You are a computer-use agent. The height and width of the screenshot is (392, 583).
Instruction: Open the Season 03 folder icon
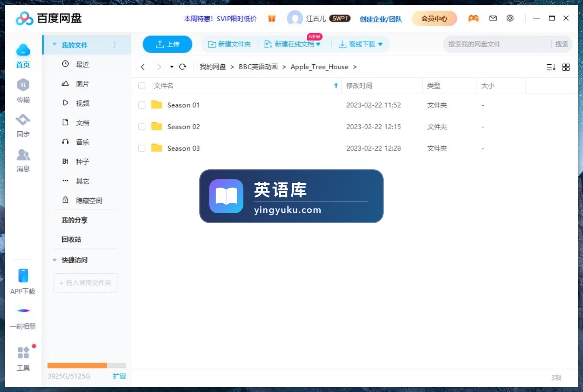click(156, 148)
